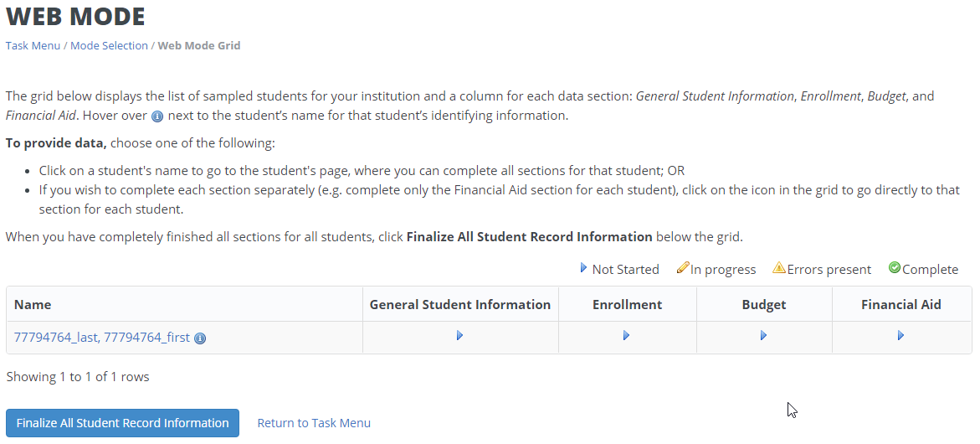Open the Financial Aid section icon for the student
Viewport: 980px width, 444px height.
[900, 336]
